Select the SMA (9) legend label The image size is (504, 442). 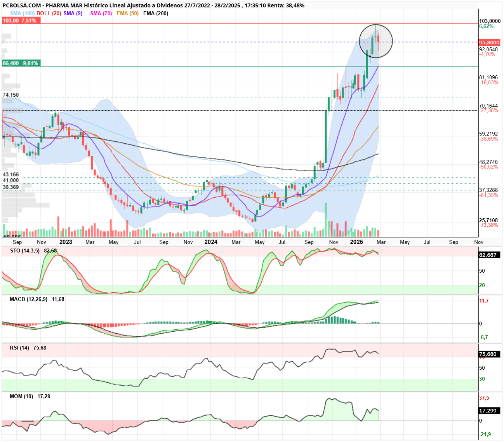point(73,13)
